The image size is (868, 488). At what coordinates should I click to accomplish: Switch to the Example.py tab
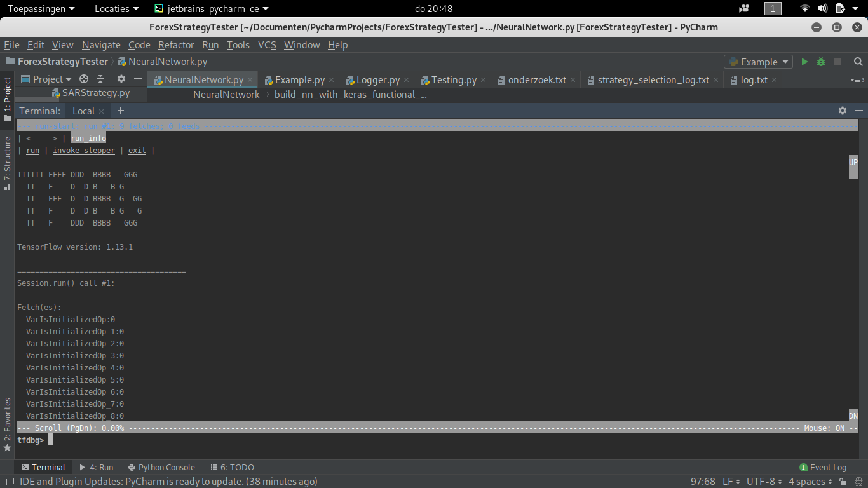299,80
